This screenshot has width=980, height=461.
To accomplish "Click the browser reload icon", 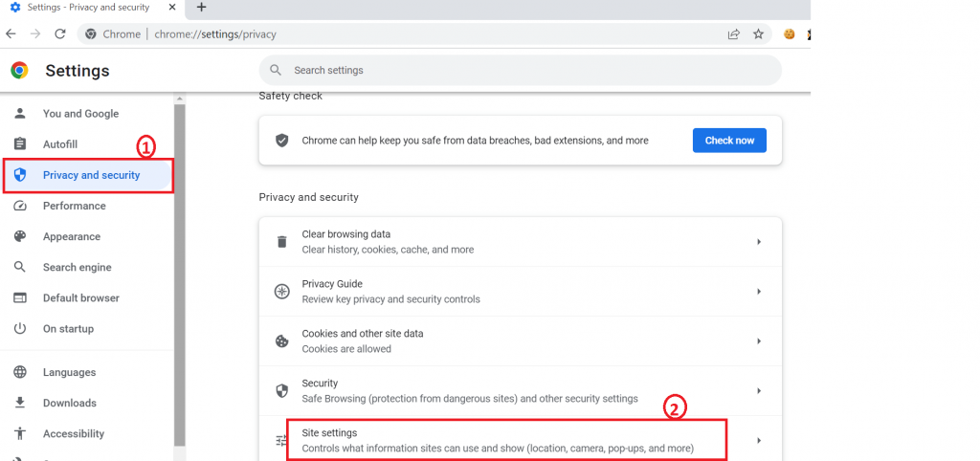I will click(59, 33).
